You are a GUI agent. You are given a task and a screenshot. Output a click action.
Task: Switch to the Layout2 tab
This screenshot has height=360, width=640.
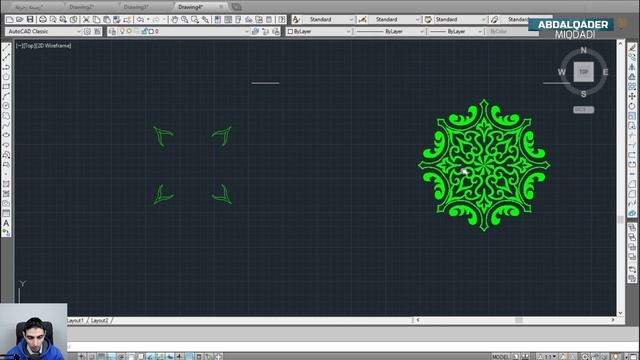tap(100, 320)
